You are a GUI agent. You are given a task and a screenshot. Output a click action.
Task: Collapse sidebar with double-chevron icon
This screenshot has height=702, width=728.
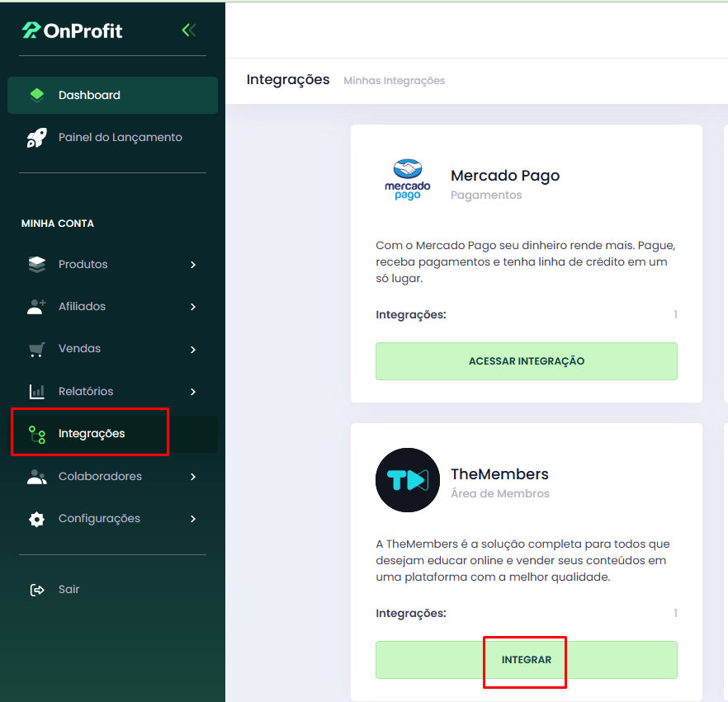pos(188,31)
